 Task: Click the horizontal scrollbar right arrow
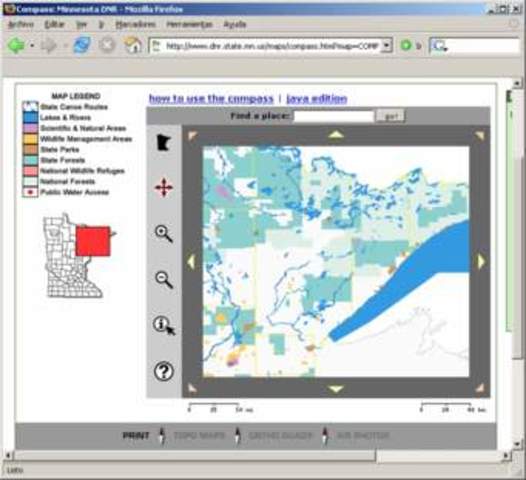click(x=506, y=456)
